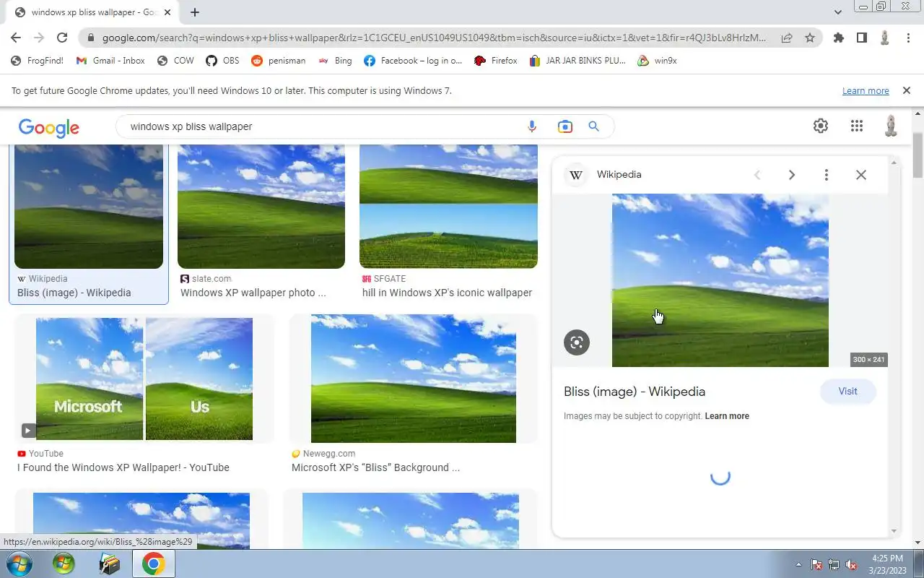Image resolution: width=924 pixels, height=578 pixels.
Task: Click the muted volume tray icon
Action: (851, 564)
